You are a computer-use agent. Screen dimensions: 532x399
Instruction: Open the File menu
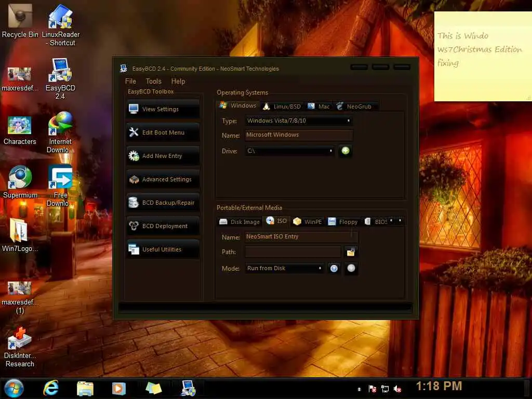[130, 81]
